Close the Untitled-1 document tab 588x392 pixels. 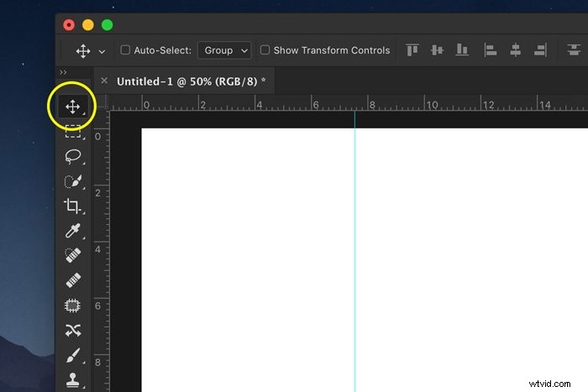click(104, 81)
